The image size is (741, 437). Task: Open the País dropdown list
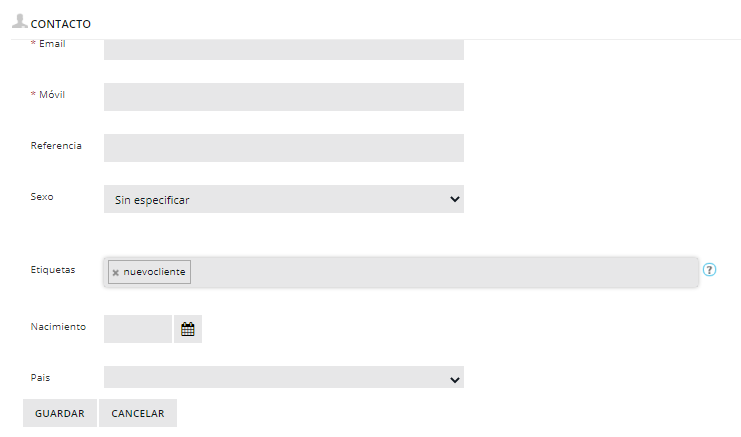point(283,379)
